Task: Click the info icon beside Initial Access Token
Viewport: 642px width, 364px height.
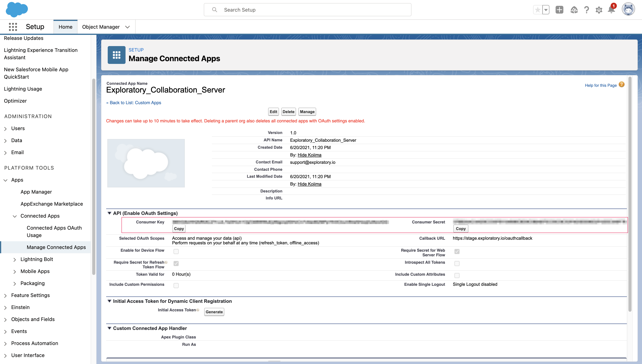Action: tap(198, 310)
